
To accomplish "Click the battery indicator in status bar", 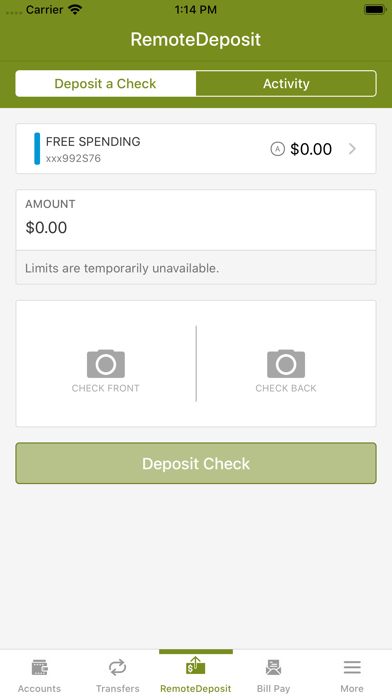I will tap(375, 9).
